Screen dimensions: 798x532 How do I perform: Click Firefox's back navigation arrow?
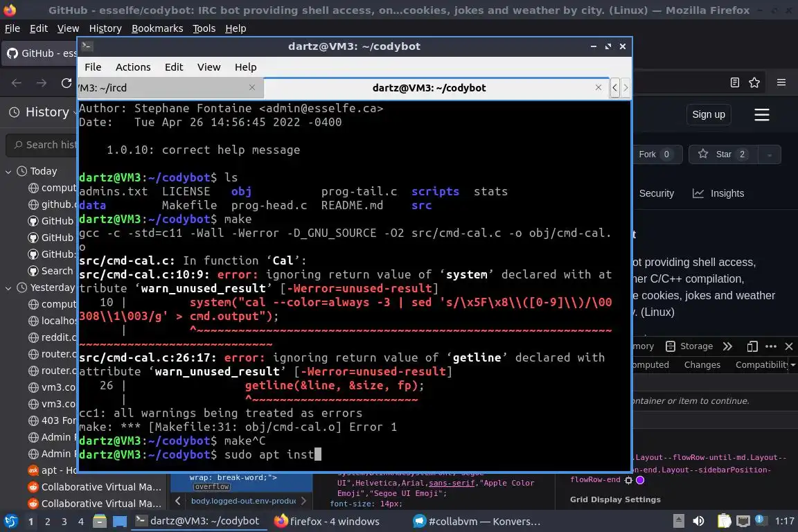pyautogui.click(x=17, y=83)
